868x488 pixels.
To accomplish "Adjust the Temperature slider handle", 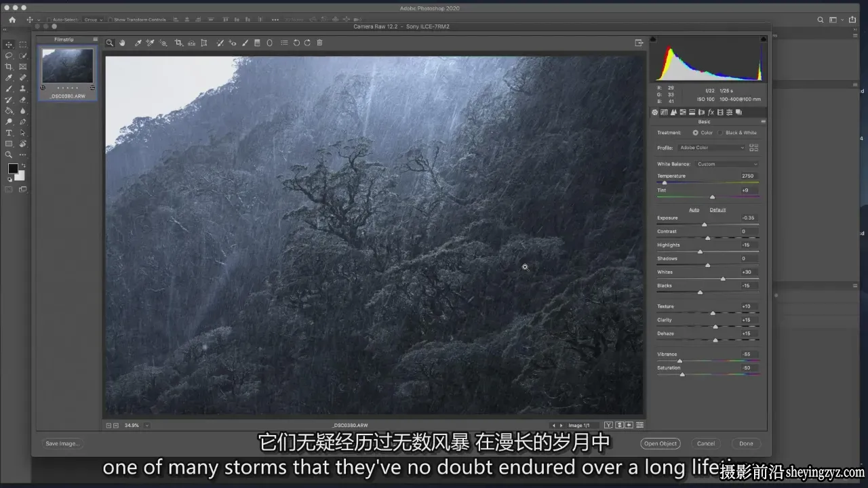I will [x=665, y=183].
